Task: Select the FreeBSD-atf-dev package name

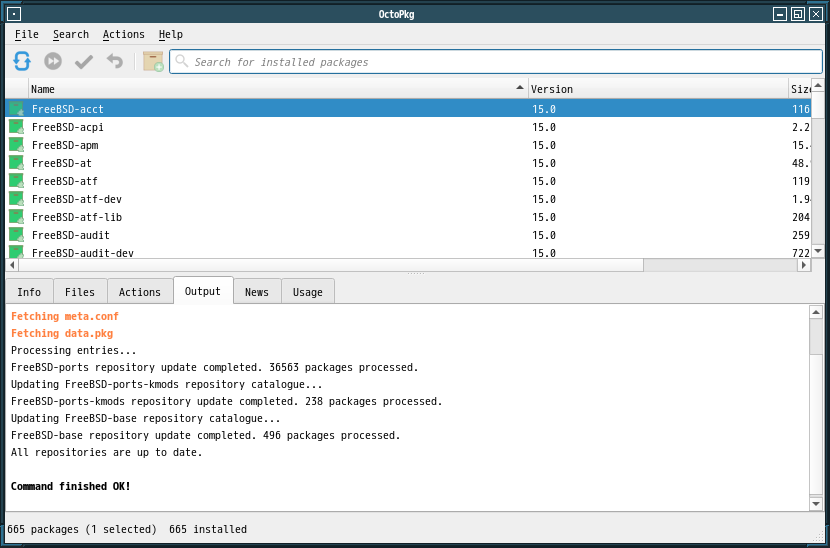Action: tap(77, 199)
